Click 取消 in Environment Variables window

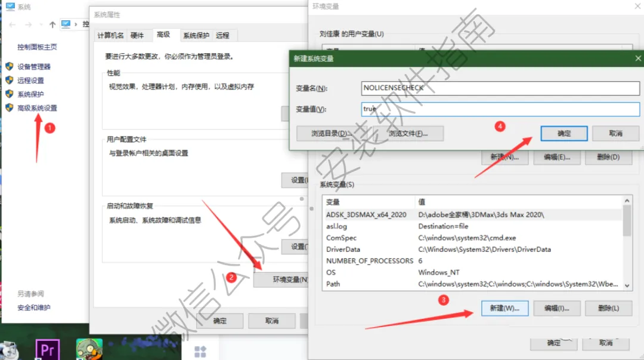point(606,343)
